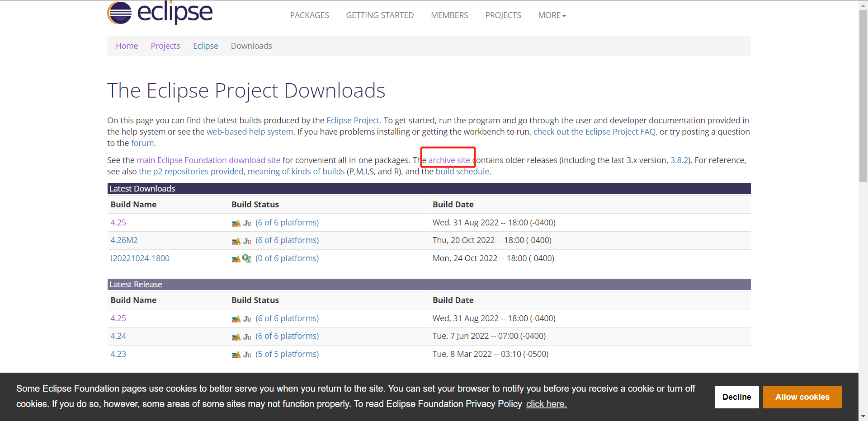Open privacy policy 'click here' link
Image resolution: width=868 pixels, height=421 pixels.
[546, 404]
